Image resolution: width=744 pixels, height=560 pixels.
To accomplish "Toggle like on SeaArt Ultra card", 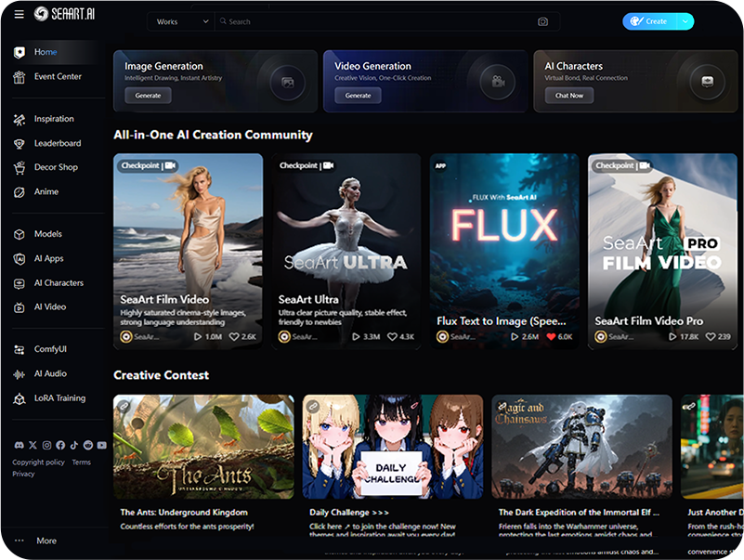I will click(393, 336).
